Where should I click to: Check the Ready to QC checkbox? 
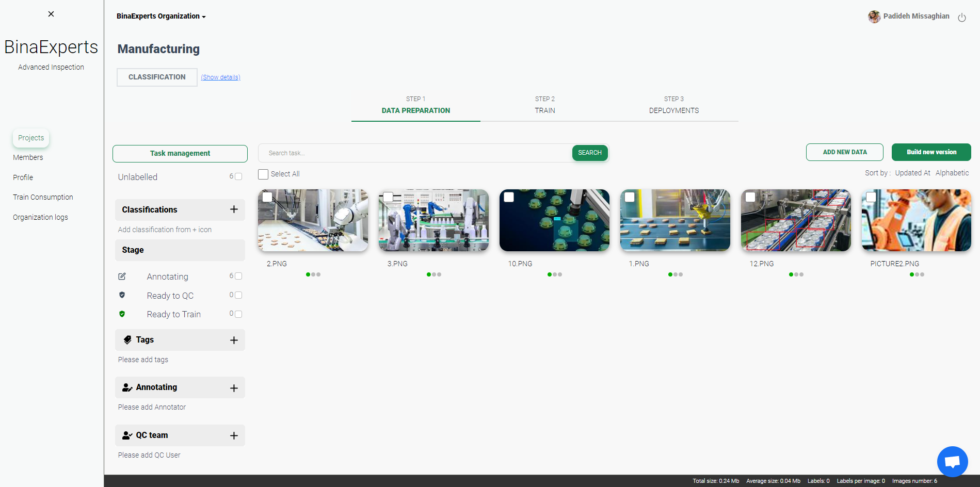[x=238, y=295]
